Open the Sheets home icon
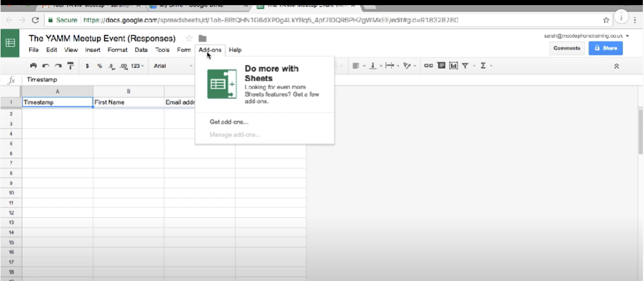This screenshot has height=281, width=644. 10,43
